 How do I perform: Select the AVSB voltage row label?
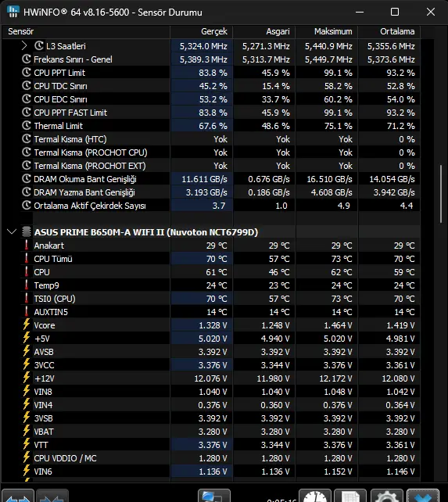click(44, 352)
